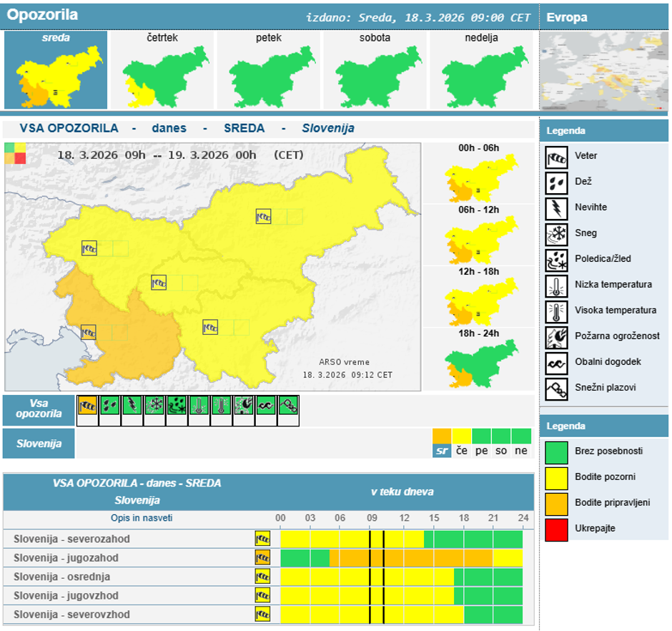672x631 pixels.
Task: Select the thunderstorm filter icon below the map
Action: (x=132, y=406)
